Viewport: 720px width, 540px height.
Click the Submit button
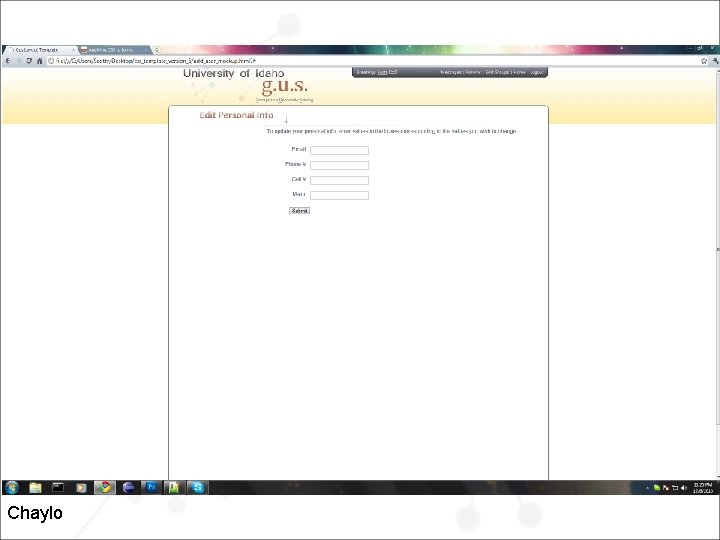pyautogui.click(x=299, y=211)
